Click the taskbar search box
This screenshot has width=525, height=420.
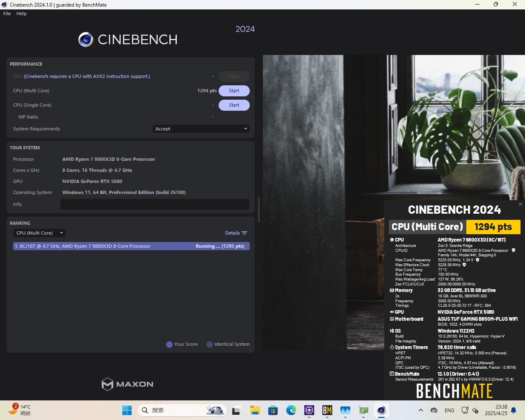point(182,410)
